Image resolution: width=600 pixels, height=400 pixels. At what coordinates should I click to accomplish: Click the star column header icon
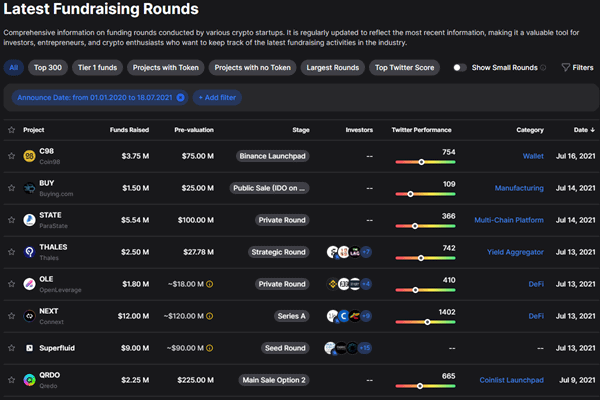point(11,130)
